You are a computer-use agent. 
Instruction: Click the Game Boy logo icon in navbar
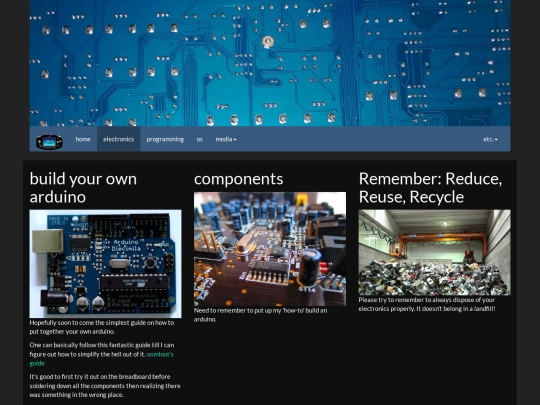coord(49,142)
